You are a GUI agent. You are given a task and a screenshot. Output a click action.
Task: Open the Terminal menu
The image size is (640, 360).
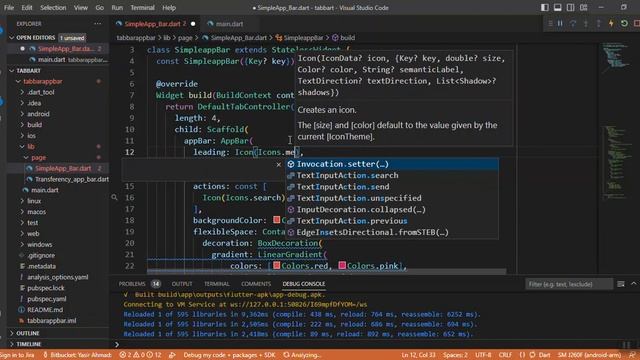click(x=142, y=7)
